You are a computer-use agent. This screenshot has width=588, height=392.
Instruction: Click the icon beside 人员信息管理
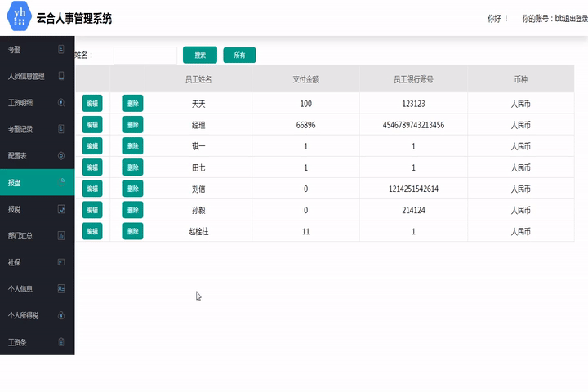pyautogui.click(x=61, y=76)
